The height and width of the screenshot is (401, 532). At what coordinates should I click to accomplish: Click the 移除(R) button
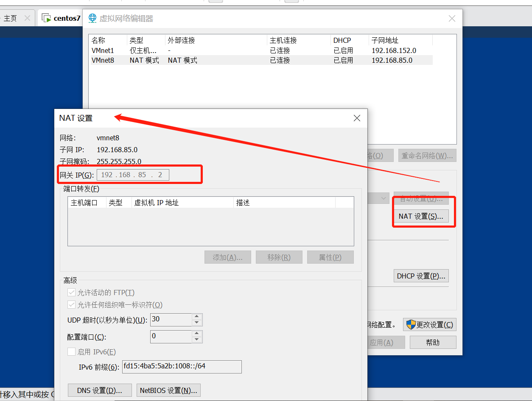[279, 257]
